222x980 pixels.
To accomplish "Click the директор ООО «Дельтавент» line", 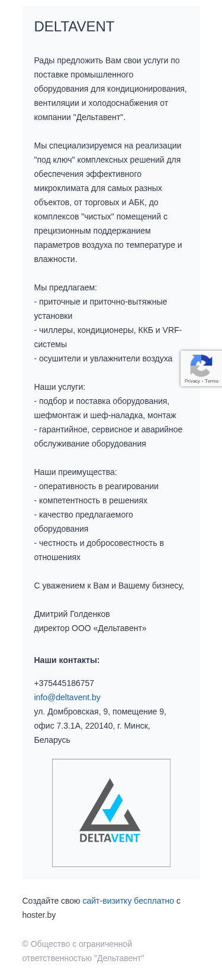I will coord(90,628).
